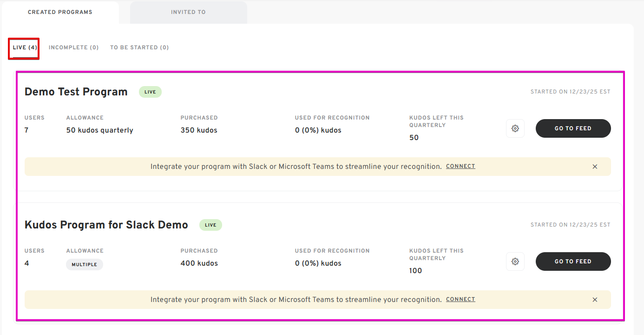Click the Live badge beside Demo Test Program
644x335 pixels.
click(x=150, y=92)
